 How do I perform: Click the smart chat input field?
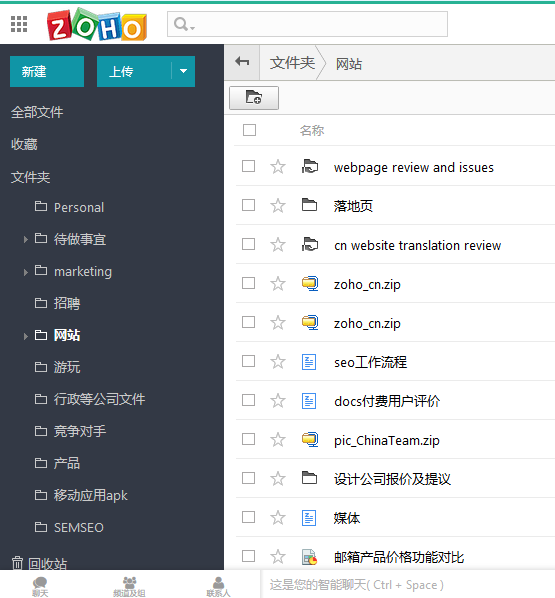point(408,585)
